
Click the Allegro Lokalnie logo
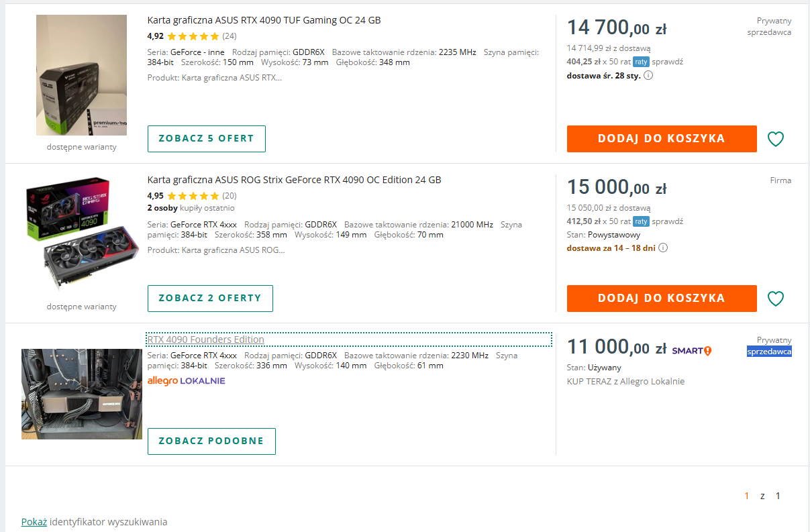coord(186,380)
